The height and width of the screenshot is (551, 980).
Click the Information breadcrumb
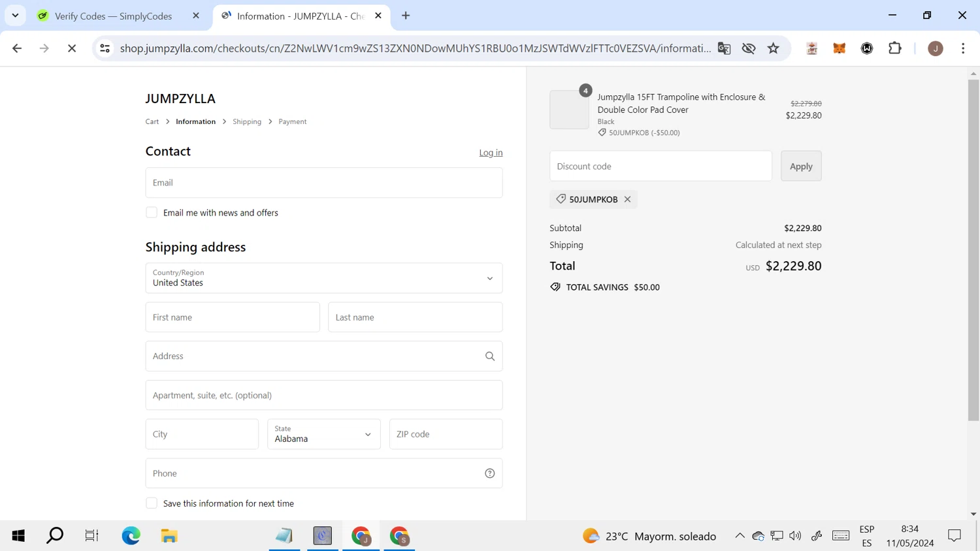click(x=195, y=121)
